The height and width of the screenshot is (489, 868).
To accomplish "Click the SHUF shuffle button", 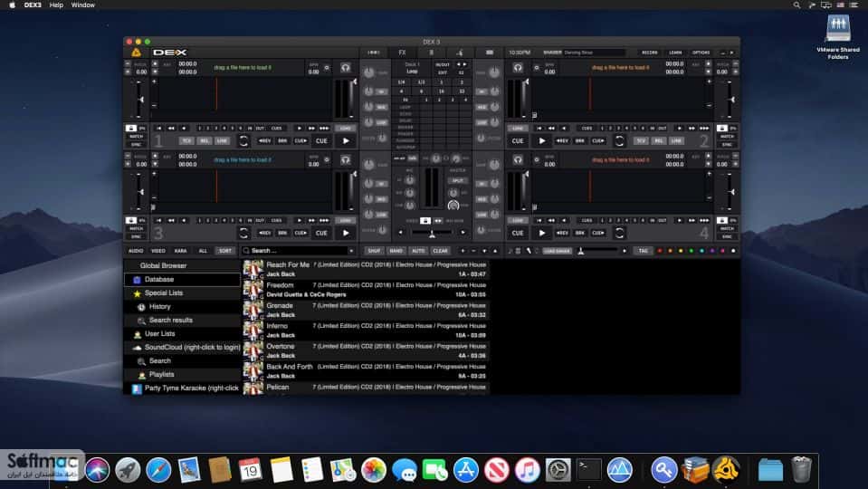I will (374, 251).
